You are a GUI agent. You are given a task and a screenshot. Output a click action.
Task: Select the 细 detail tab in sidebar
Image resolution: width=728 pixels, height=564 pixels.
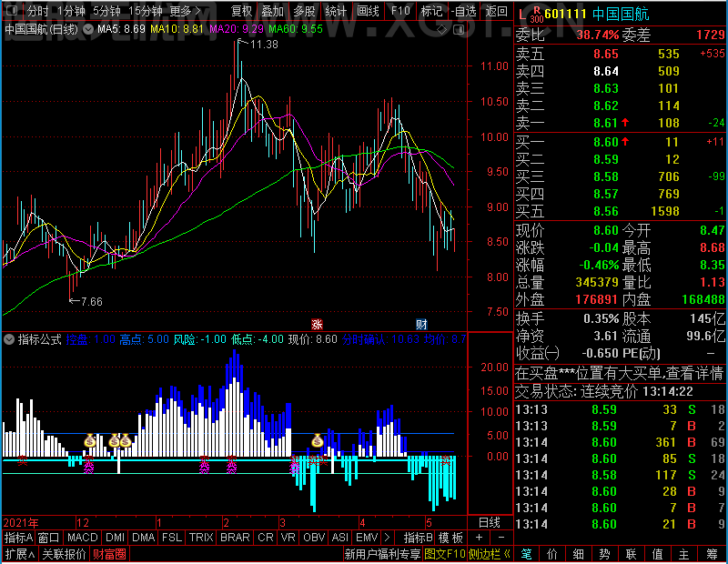click(x=578, y=554)
